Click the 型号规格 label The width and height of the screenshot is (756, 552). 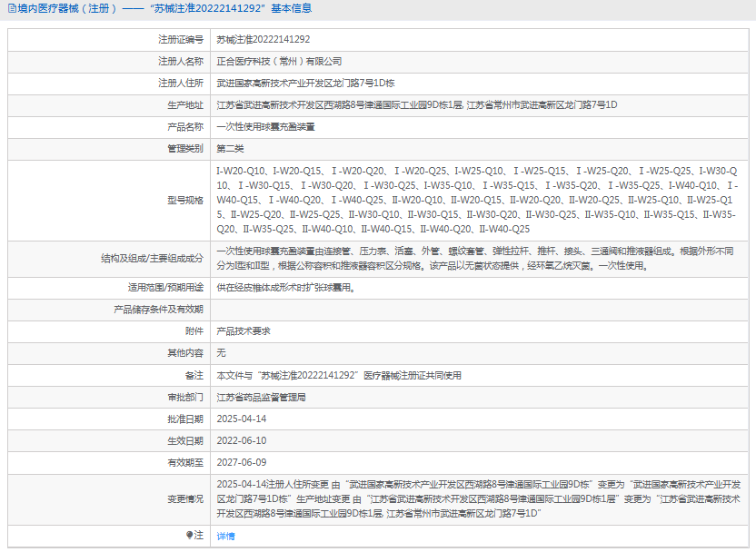tap(185, 200)
